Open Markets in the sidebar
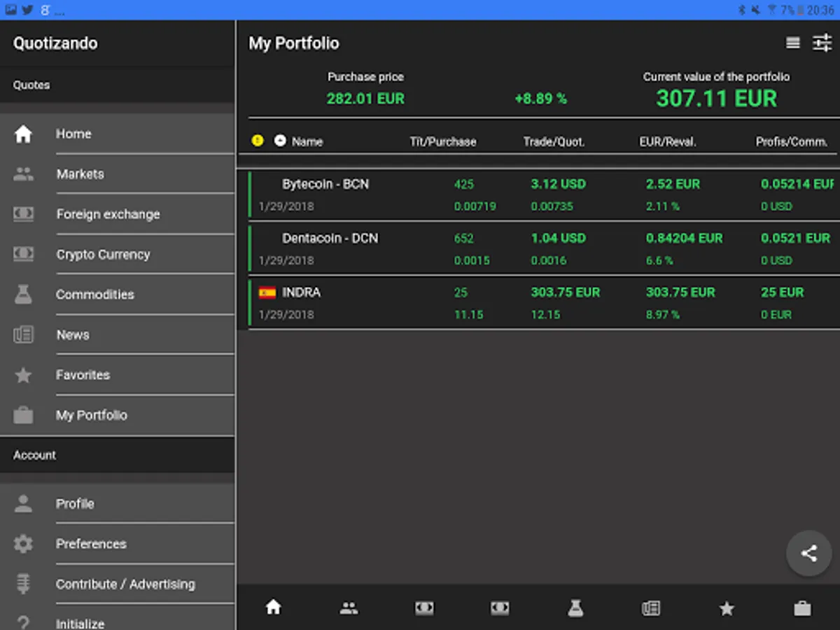This screenshot has width=840, height=630. [x=117, y=174]
